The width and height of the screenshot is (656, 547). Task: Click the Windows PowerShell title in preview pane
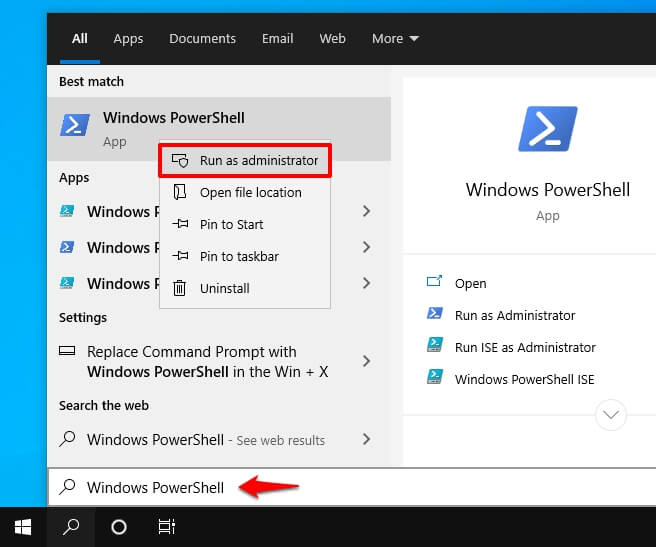coord(548,190)
